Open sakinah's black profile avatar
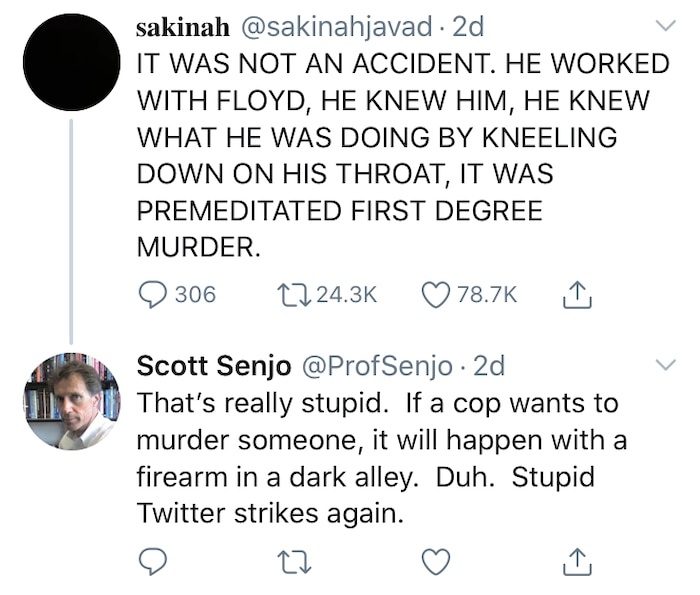700x595 pixels. (71, 62)
